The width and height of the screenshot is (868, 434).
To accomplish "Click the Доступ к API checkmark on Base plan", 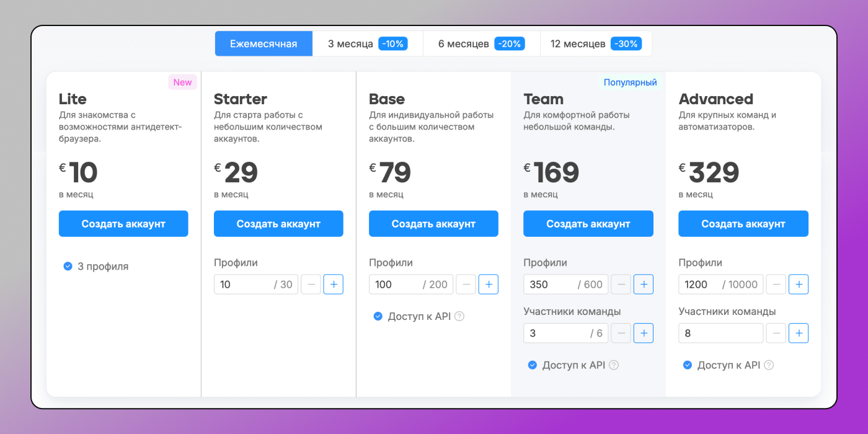I will pyautogui.click(x=378, y=316).
